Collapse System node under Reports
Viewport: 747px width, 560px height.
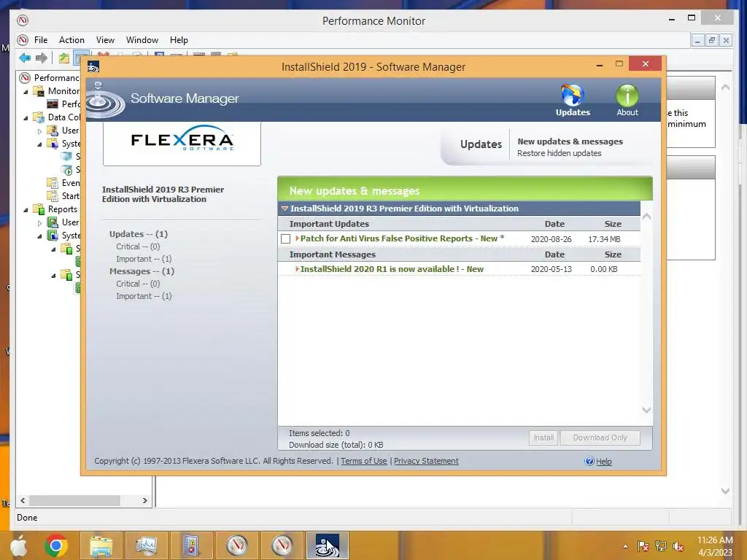pos(39,236)
